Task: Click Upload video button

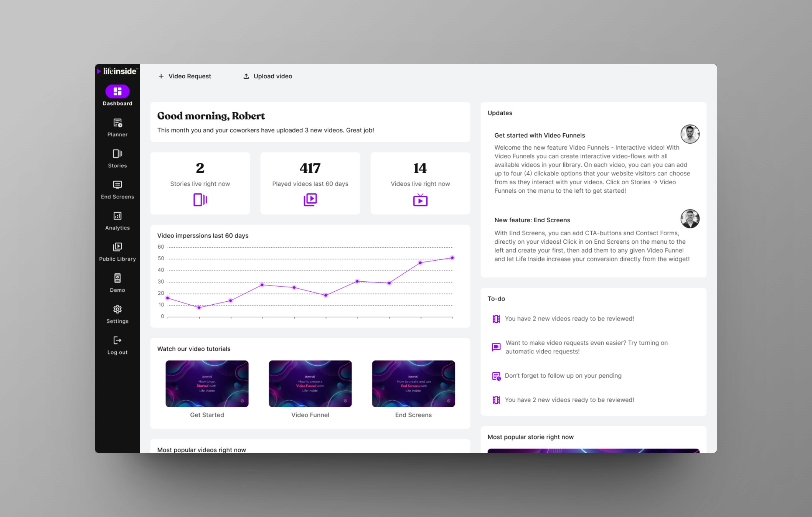Action: tap(267, 76)
